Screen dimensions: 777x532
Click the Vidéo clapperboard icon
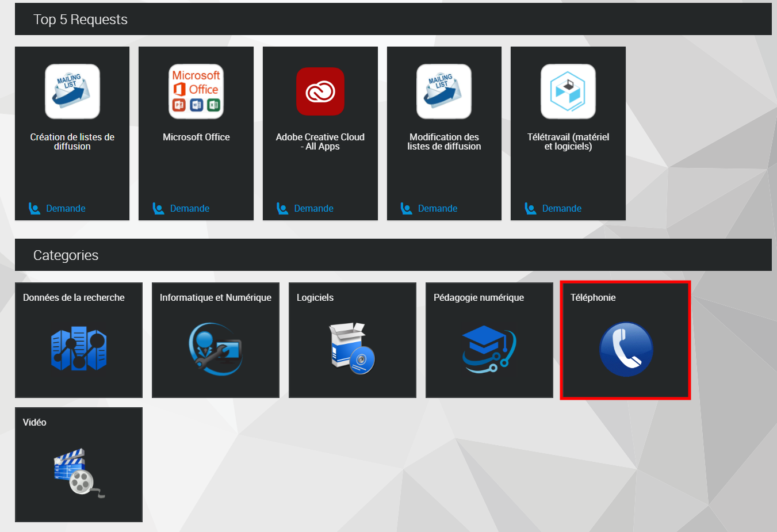pyautogui.click(x=79, y=472)
